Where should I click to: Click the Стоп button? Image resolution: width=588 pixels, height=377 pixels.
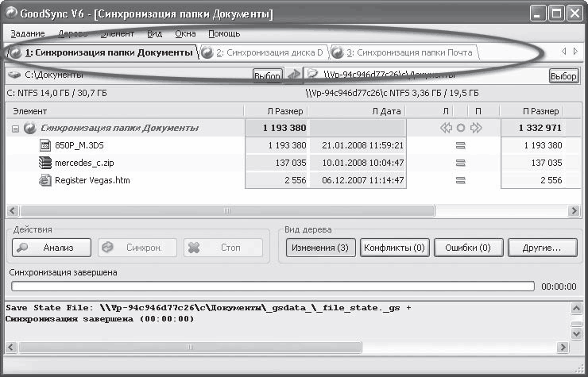point(223,248)
